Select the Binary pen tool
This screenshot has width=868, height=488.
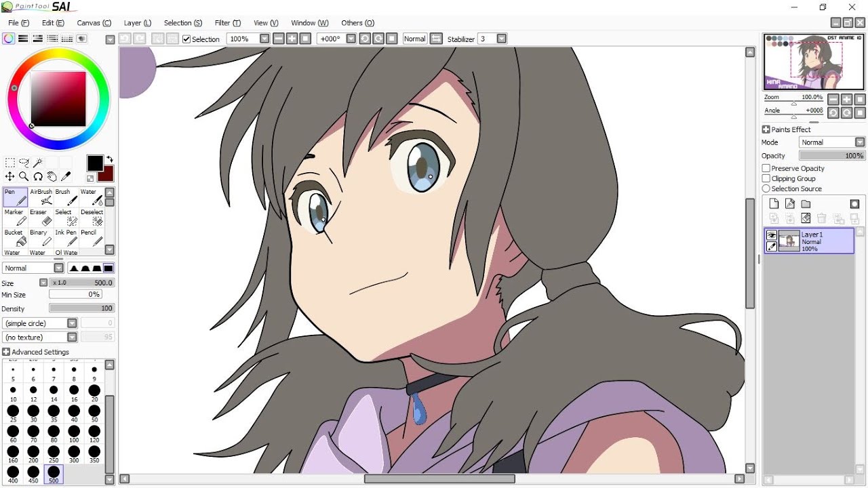(x=41, y=237)
